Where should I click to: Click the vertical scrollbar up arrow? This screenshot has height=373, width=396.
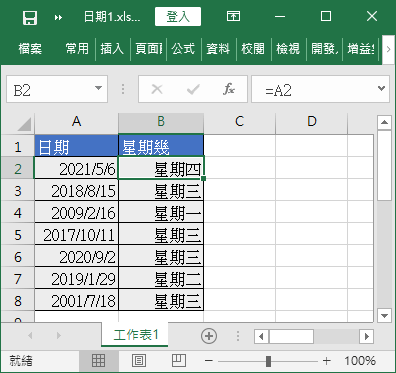pyautogui.click(x=384, y=123)
